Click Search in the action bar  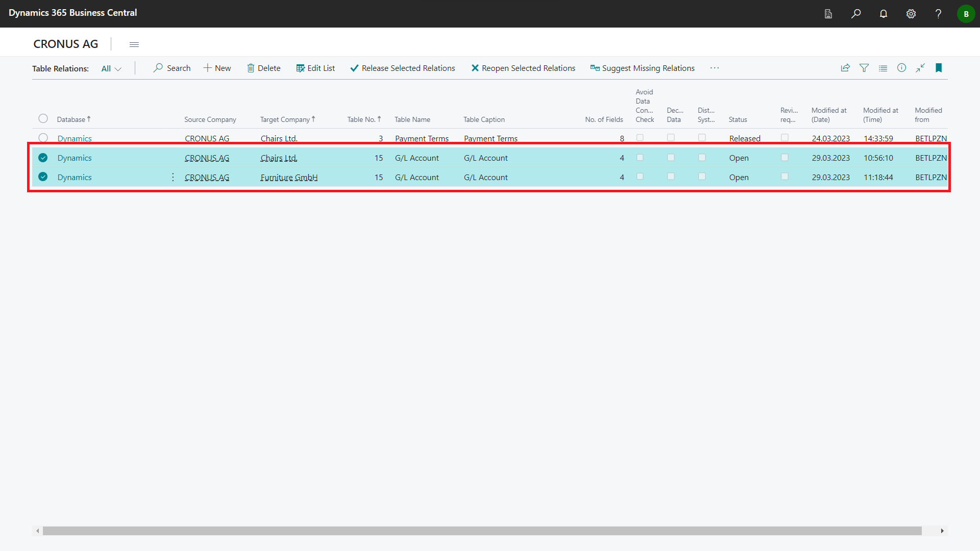click(x=172, y=68)
